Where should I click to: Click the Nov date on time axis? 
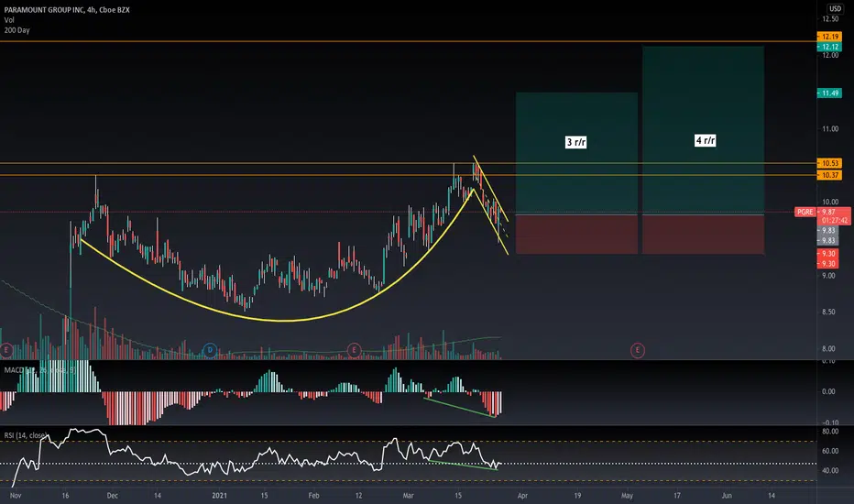16,496
